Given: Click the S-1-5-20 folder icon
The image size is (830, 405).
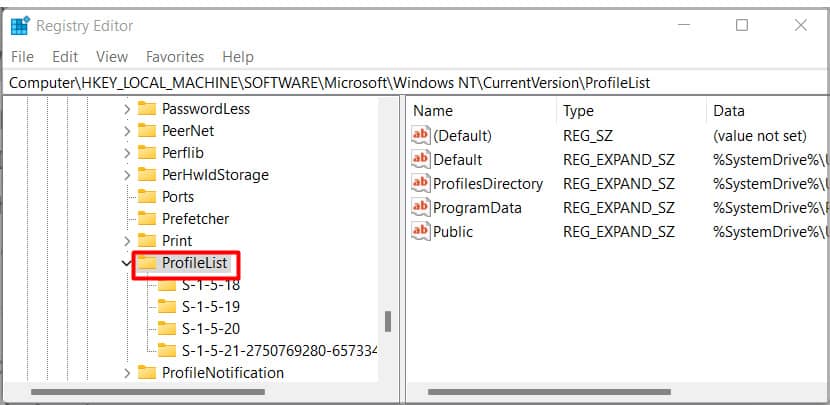Looking at the screenshot, I should coord(167,329).
